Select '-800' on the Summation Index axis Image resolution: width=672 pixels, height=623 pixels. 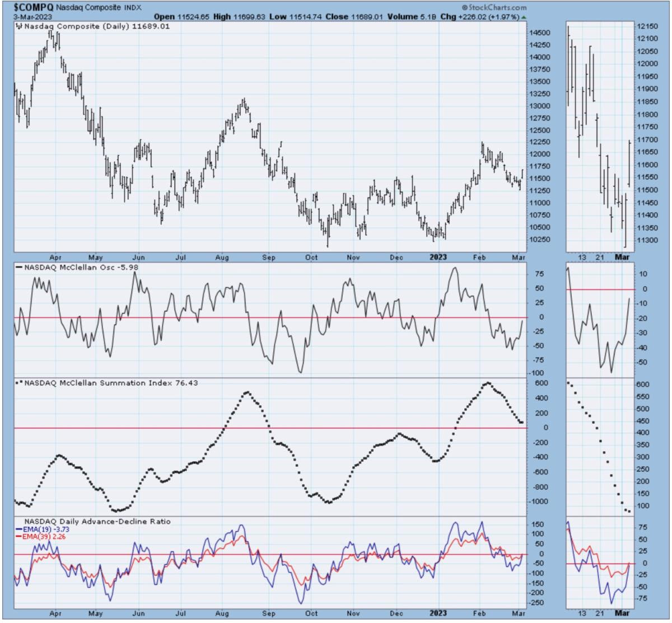click(540, 487)
